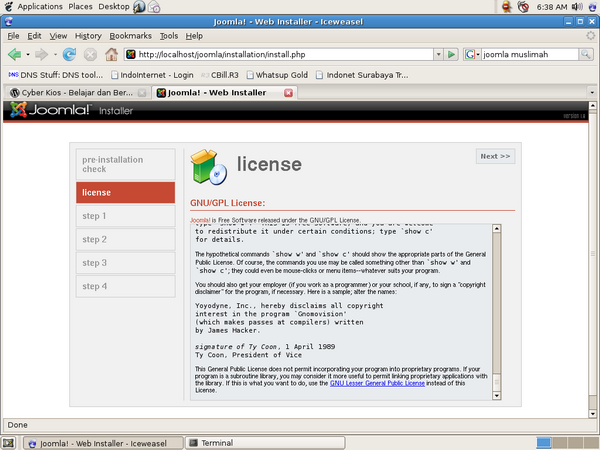The width and height of the screenshot is (600, 450).
Task: Close the Cyber Kios tab
Action: tap(142, 93)
